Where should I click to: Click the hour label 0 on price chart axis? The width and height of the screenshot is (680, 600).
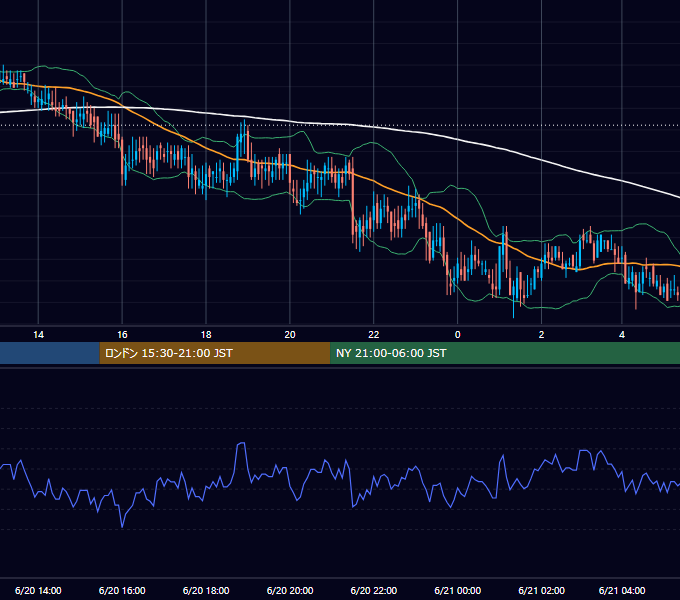click(x=457, y=335)
